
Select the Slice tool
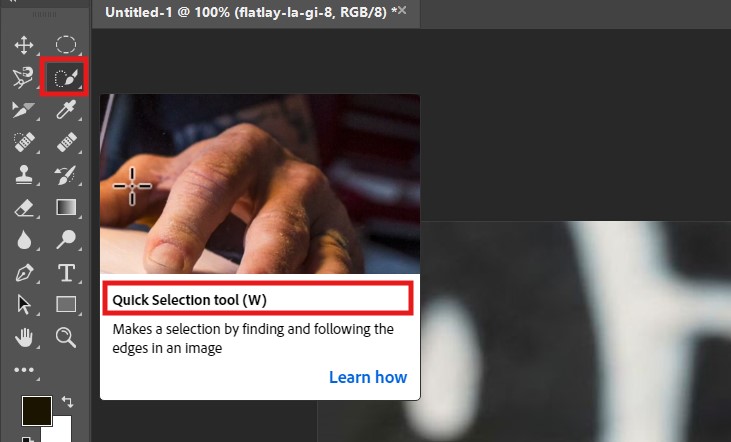[23, 110]
